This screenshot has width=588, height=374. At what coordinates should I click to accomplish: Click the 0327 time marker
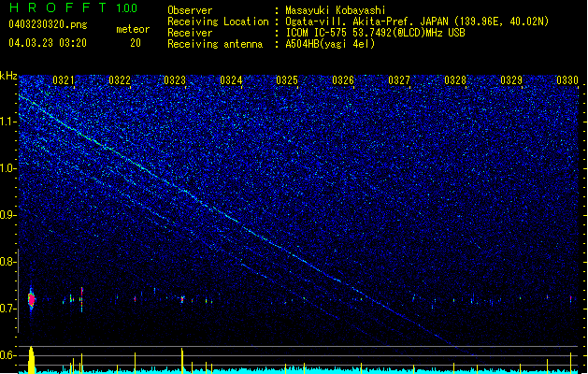(399, 80)
